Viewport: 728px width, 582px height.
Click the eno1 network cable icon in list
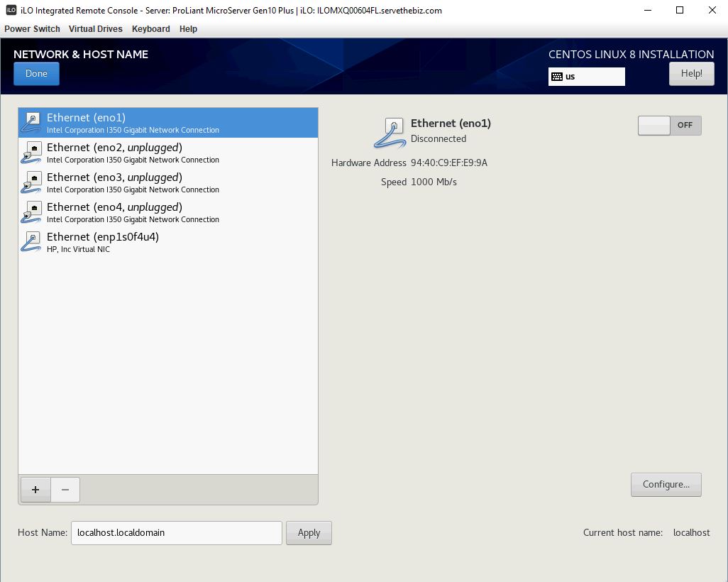[31, 123]
